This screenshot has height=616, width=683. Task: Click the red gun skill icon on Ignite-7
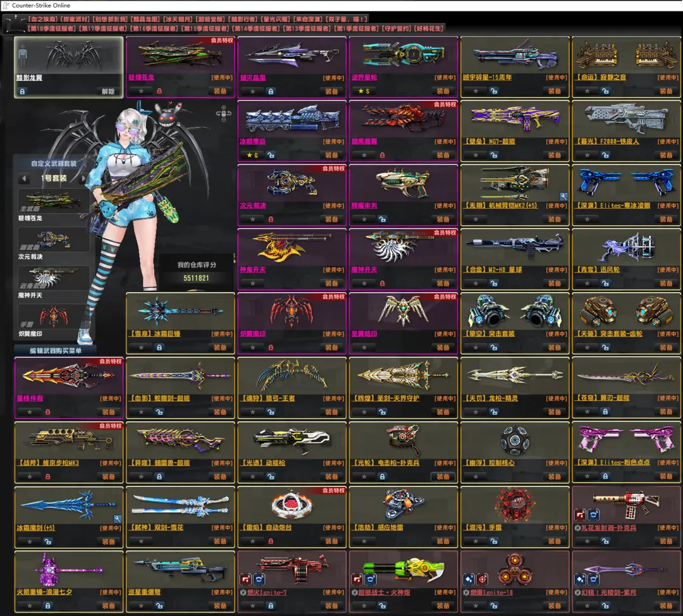(245, 579)
